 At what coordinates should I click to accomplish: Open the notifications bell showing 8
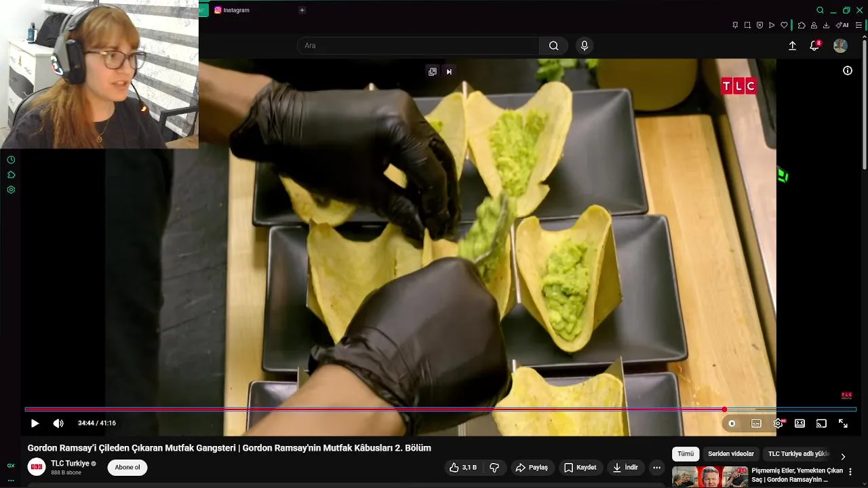click(814, 45)
